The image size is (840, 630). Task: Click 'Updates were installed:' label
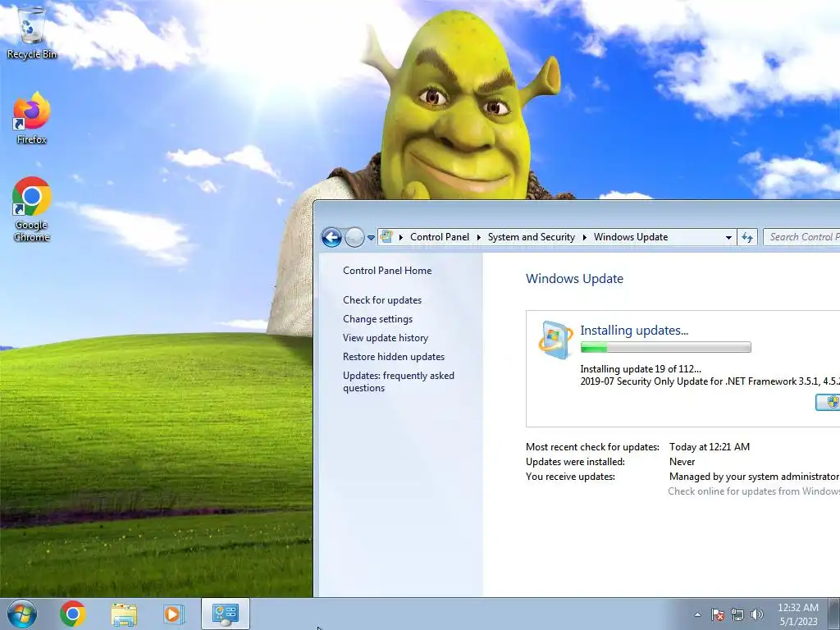pyautogui.click(x=575, y=461)
